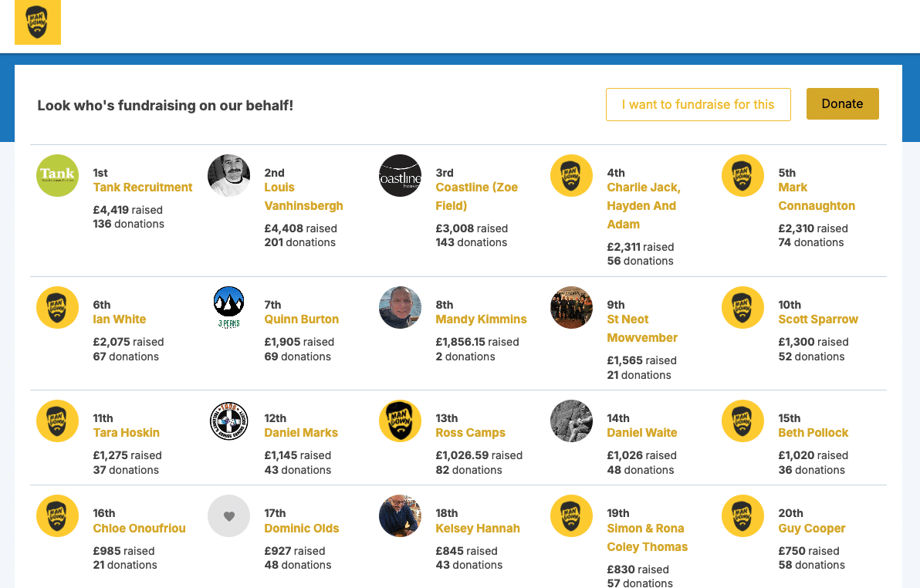The height and width of the screenshot is (588, 920).
Task: Click the Coastline Housing avatar
Action: point(400,175)
